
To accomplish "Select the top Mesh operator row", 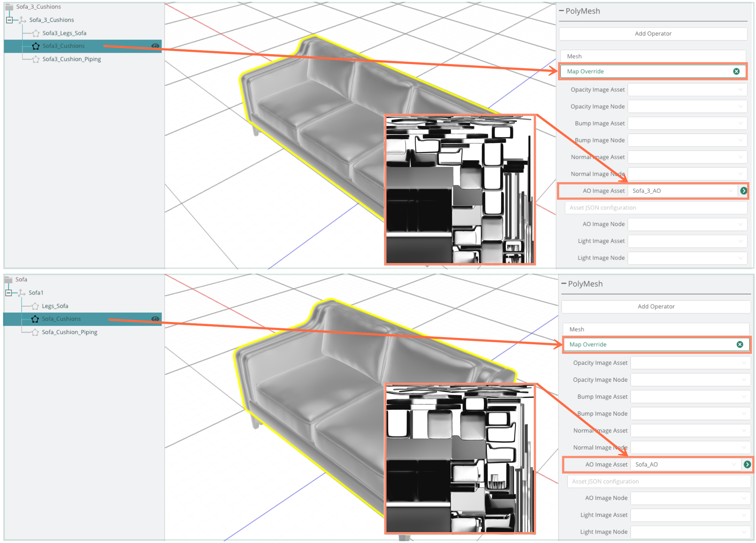I will [x=653, y=56].
